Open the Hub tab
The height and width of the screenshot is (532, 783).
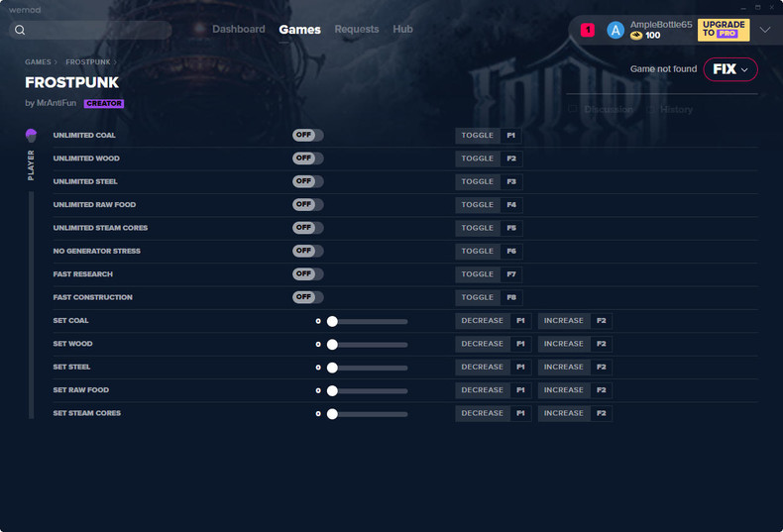[402, 29]
